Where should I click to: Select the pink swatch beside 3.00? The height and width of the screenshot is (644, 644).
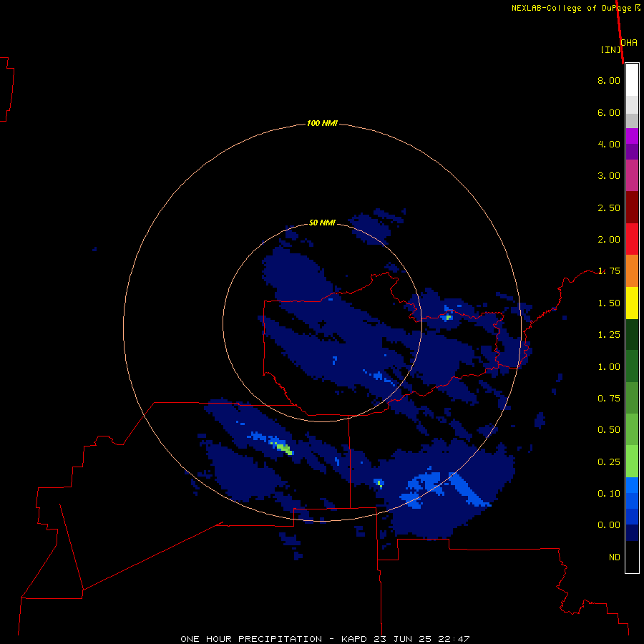[x=632, y=176]
